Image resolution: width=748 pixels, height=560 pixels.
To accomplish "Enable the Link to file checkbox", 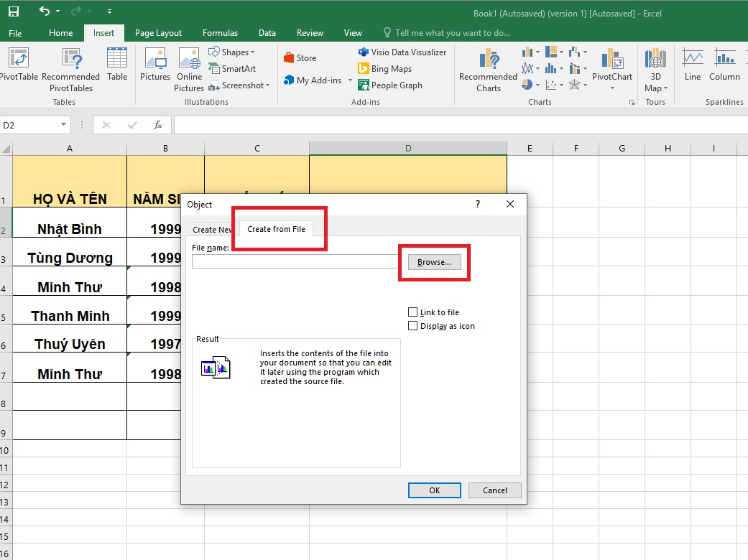I will tap(412, 312).
